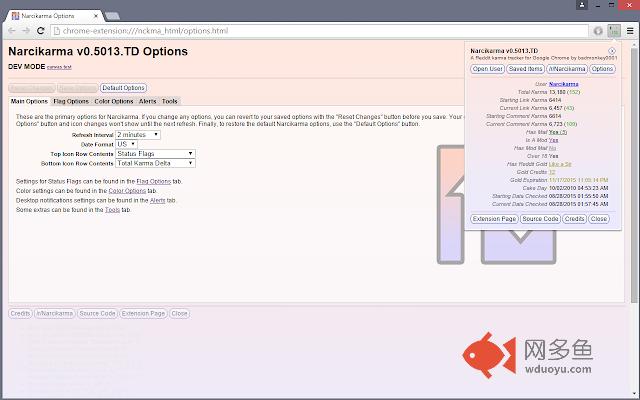This screenshot has height=400, width=640.
Task: Open the Chrome hamburger menu
Action: point(630,31)
